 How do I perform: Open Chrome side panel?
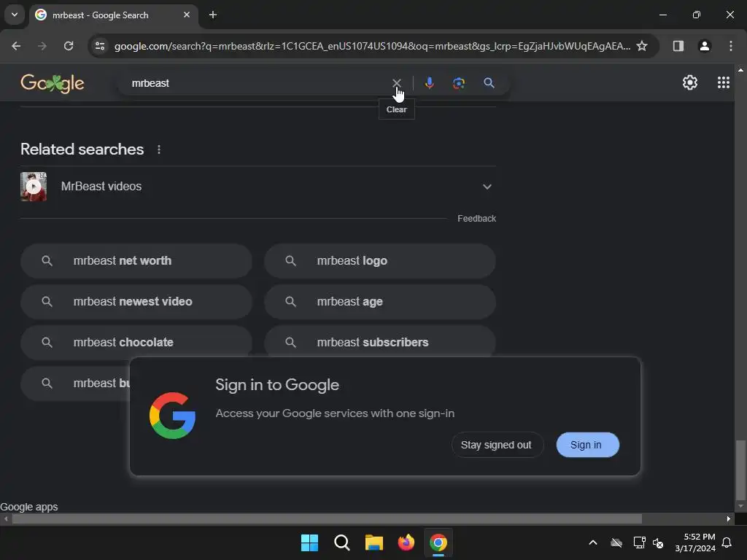tap(678, 46)
